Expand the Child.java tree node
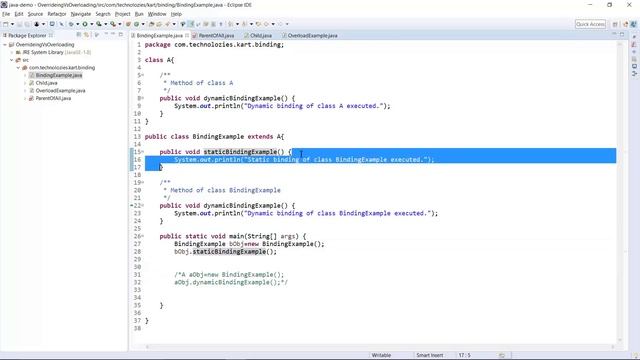 click(x=25, y=83)
